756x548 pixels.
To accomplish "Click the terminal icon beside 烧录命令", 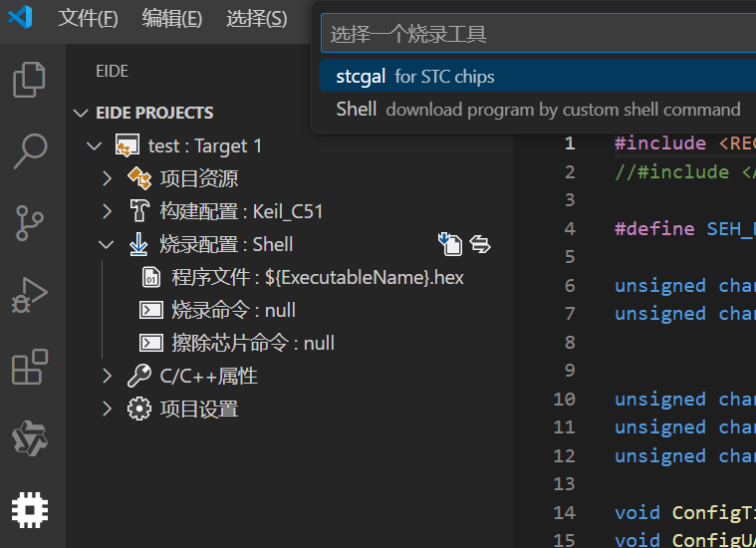I will coord(151,310).
